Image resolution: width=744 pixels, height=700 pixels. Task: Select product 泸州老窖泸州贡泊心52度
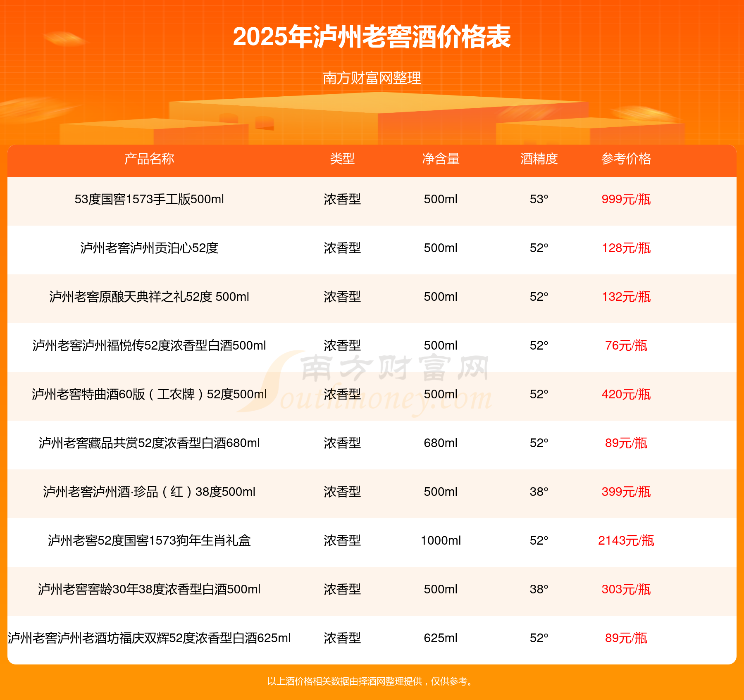[x=149, y=248]
